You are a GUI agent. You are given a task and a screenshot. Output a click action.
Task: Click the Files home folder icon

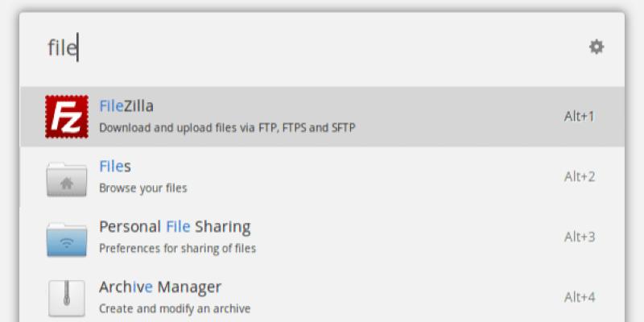tap(67, 178)
